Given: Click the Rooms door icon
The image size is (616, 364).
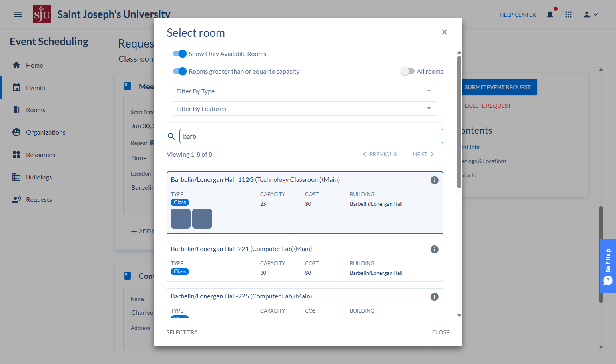Looking at the screenshot, I should click(16, 110).
